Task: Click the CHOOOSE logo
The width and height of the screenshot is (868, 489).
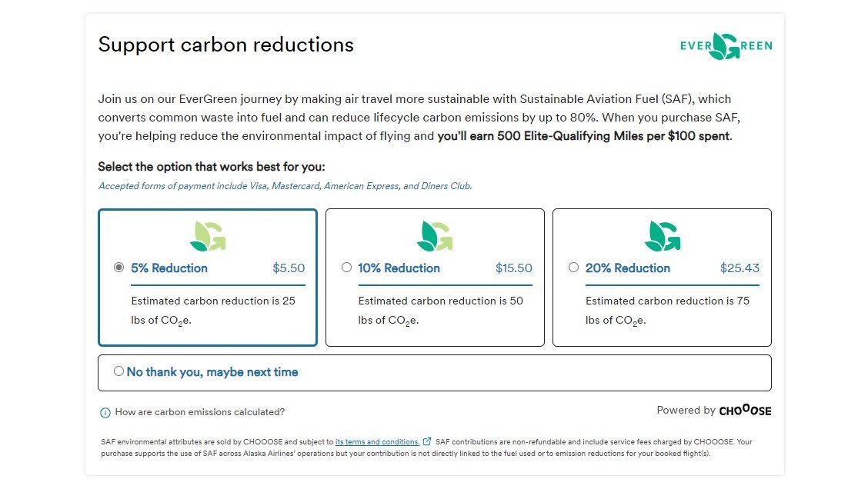Action: (745, 411)
